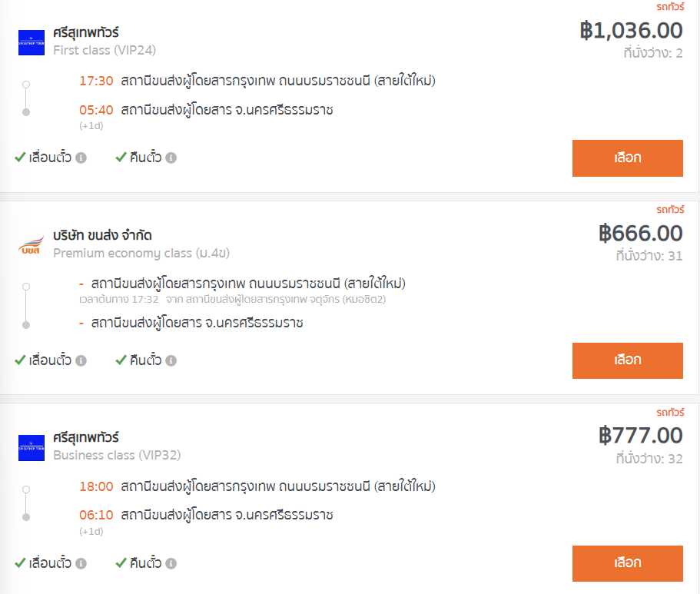Show เลื่อนตั๋ว info for the ฿777 trip
This screenshot has height=594, width=700.
pos(81,563)
